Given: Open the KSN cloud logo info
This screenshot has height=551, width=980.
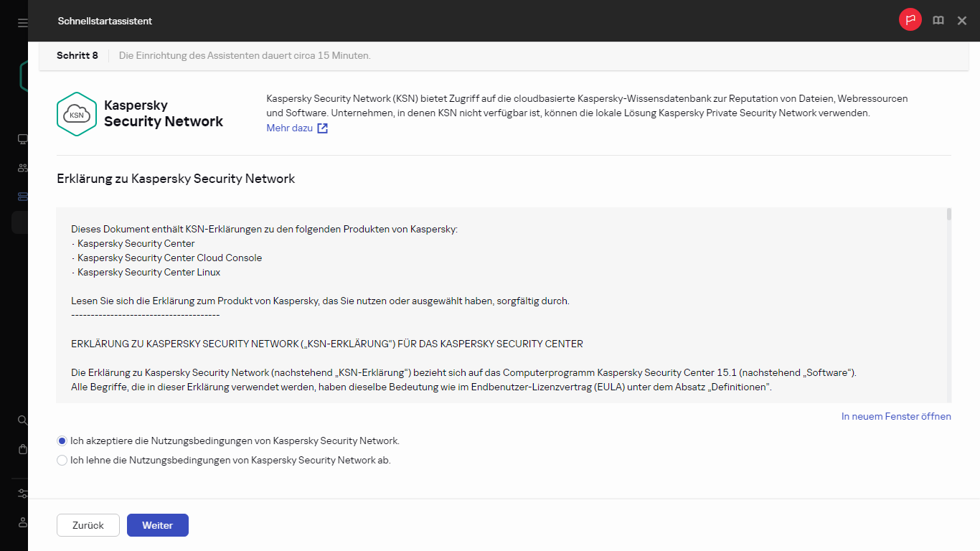Looking at the screenshot, I should tap(76, 113).
